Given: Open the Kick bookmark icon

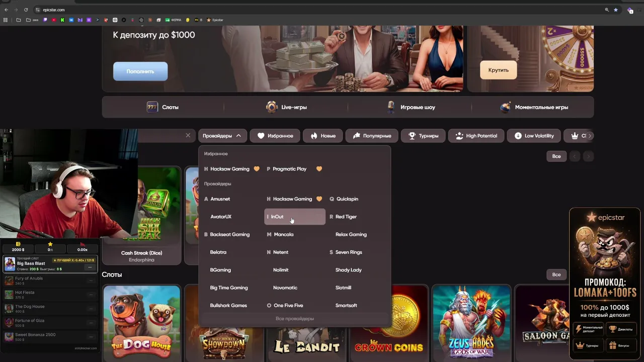Looking at the screenshot, I should [62, 20].
